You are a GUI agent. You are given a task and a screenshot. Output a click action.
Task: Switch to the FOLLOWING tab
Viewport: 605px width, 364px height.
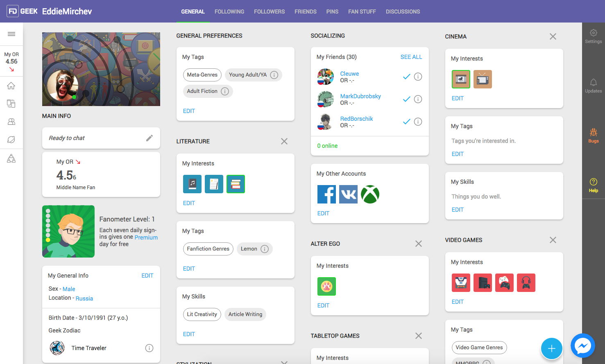click(x=229, y=11)
